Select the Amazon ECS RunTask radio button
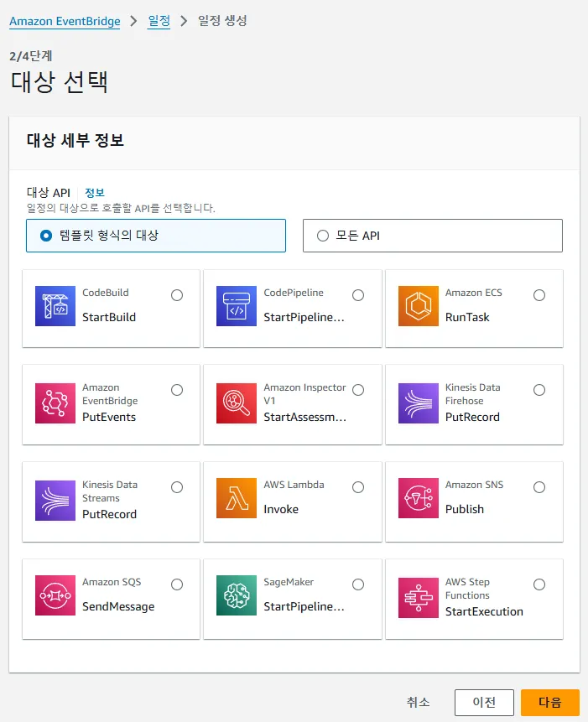The height and width of the screenshot is (722, 588). 539,295
